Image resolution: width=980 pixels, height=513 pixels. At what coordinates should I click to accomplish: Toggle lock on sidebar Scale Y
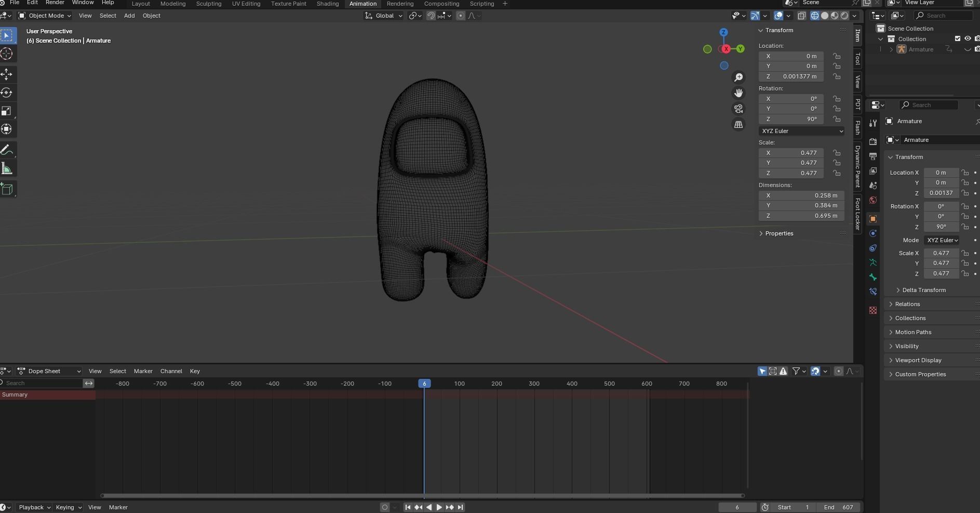pyautogui.click(x=837, y=163)
